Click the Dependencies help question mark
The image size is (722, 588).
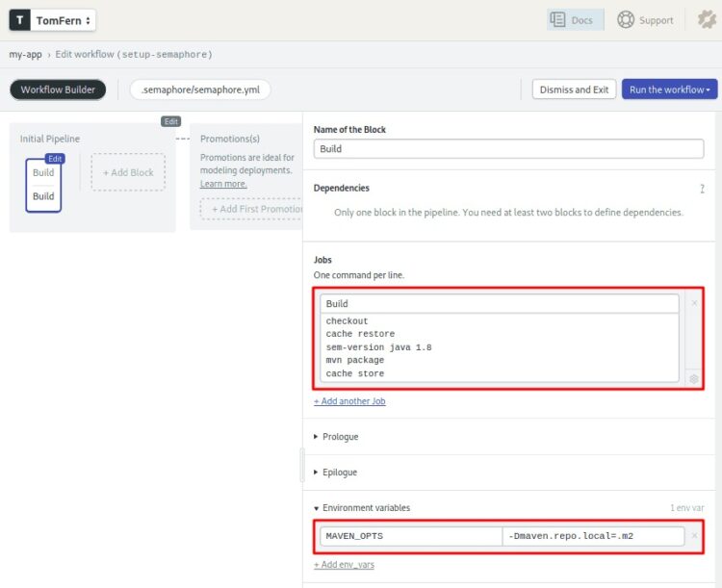702,189
